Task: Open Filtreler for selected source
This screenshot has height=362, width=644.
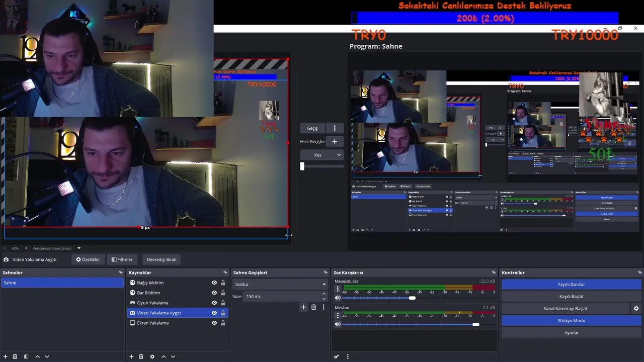Action: (x=122, y=259)
